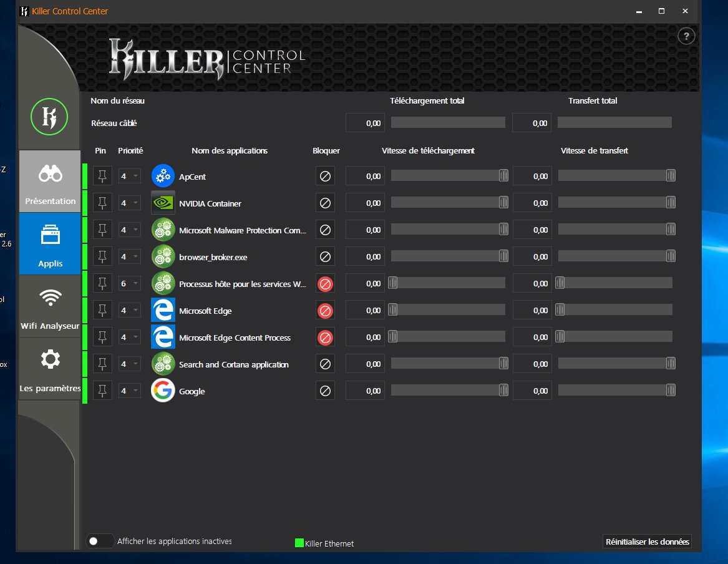Click the help question mark icon
728x564 pixels.
tap(686, 36)
